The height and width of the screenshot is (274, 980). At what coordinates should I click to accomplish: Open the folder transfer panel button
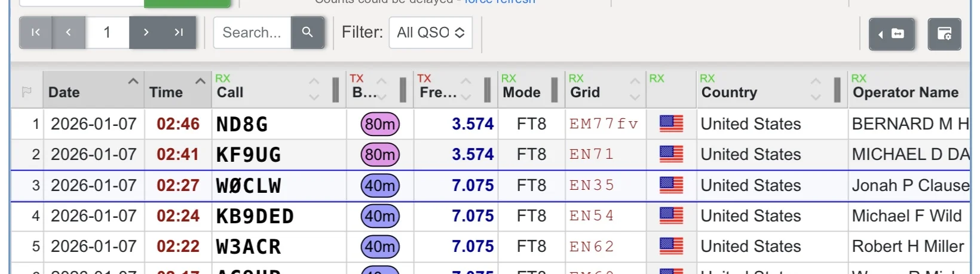(891, 34)
